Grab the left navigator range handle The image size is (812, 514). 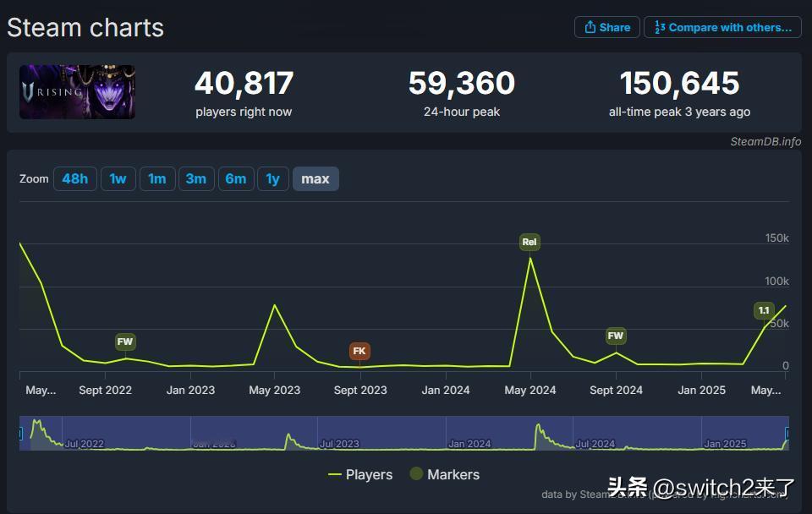[20, 434]
